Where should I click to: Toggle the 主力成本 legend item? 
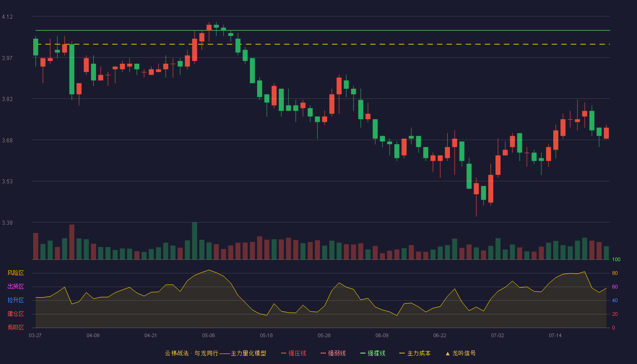point(415,353)
